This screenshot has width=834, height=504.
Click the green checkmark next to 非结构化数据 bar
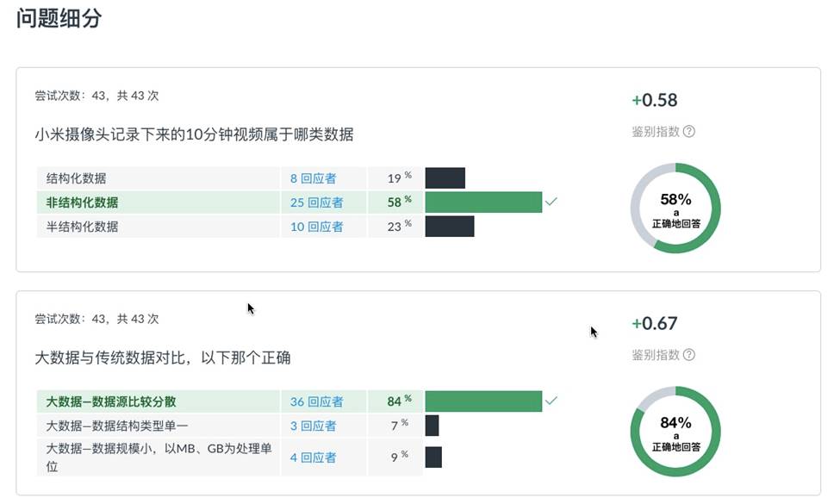(551, 202)
